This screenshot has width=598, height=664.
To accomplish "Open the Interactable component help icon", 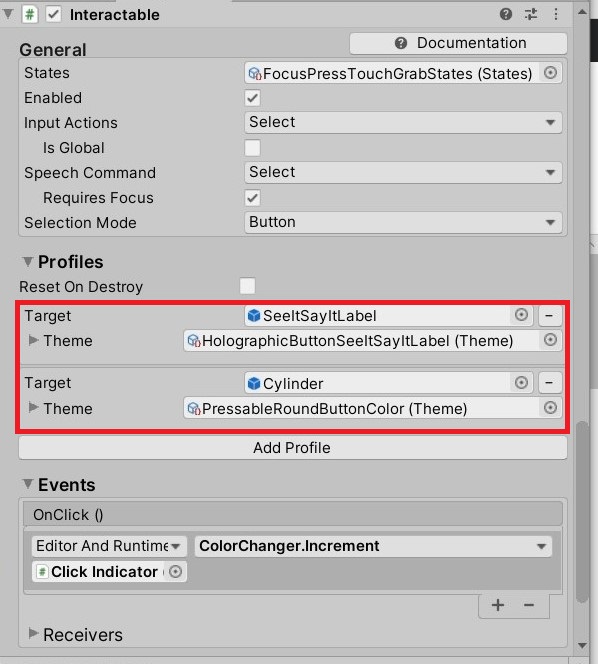I will [x=506, y=14].
